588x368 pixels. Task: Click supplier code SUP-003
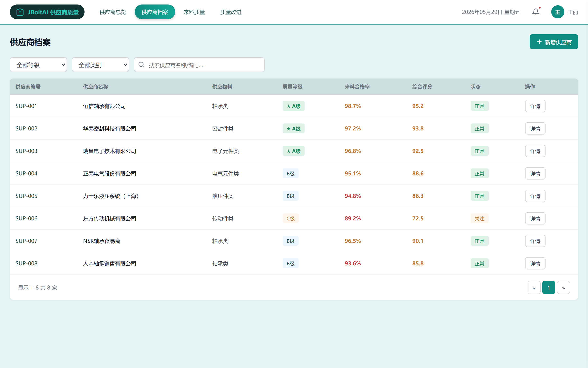(x=27, y=151)
